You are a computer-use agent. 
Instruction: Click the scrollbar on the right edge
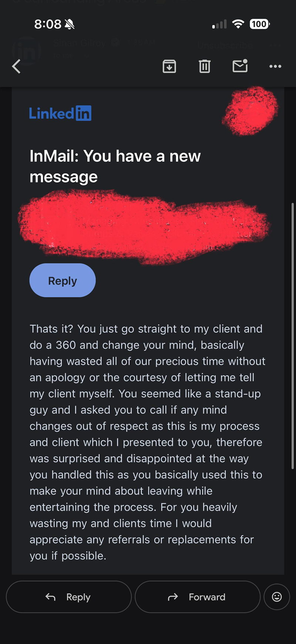tap(292, 336)
